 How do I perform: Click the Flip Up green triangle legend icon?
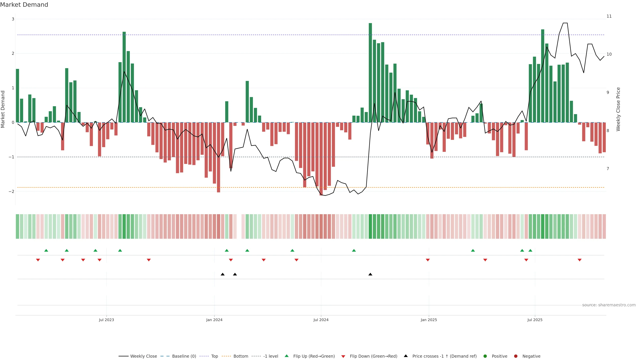coord(287,356)
